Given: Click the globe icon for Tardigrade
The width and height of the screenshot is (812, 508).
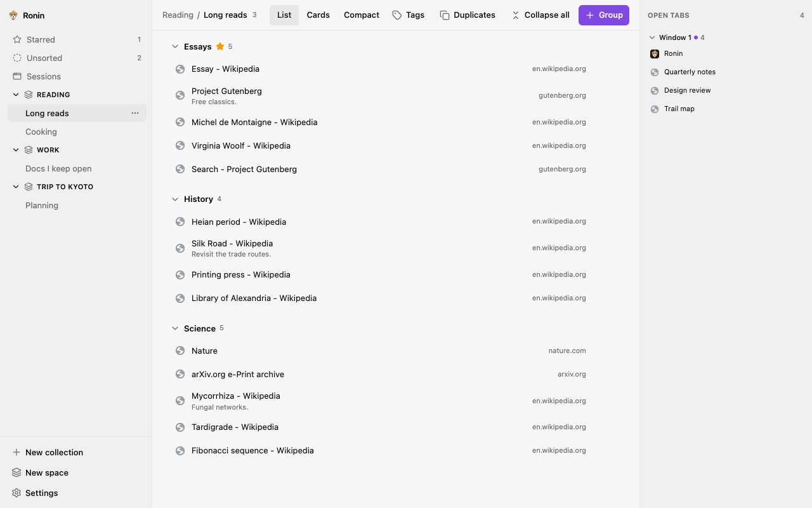Looking at the screenshot, I should (x=180, y=427).
